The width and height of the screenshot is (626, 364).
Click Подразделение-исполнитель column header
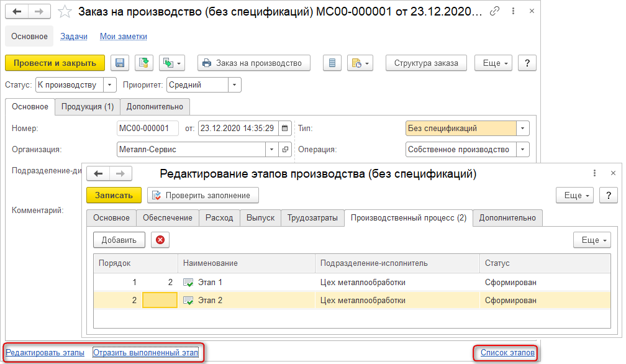coord(397,263)
